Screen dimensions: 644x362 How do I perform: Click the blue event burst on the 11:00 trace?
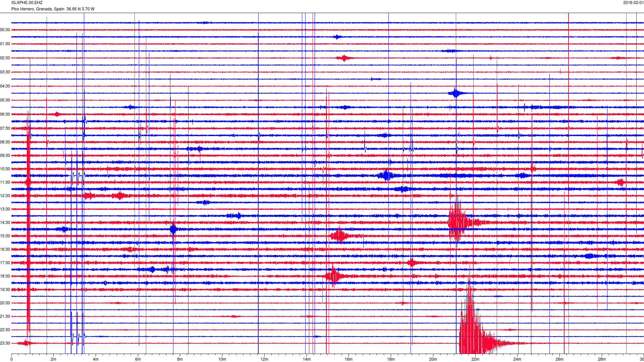[x=386, y=175]
